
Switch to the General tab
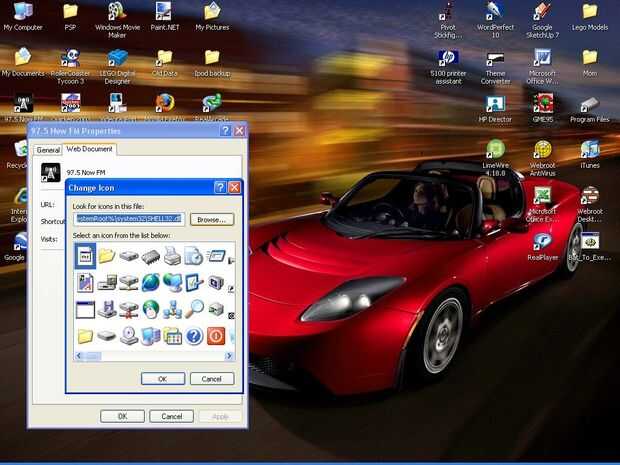pos(48,150)
